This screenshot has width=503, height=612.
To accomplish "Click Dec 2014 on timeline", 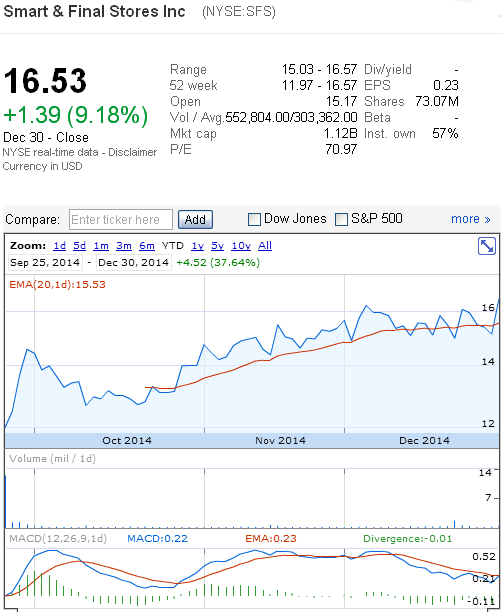I will (x=424, y=441).
